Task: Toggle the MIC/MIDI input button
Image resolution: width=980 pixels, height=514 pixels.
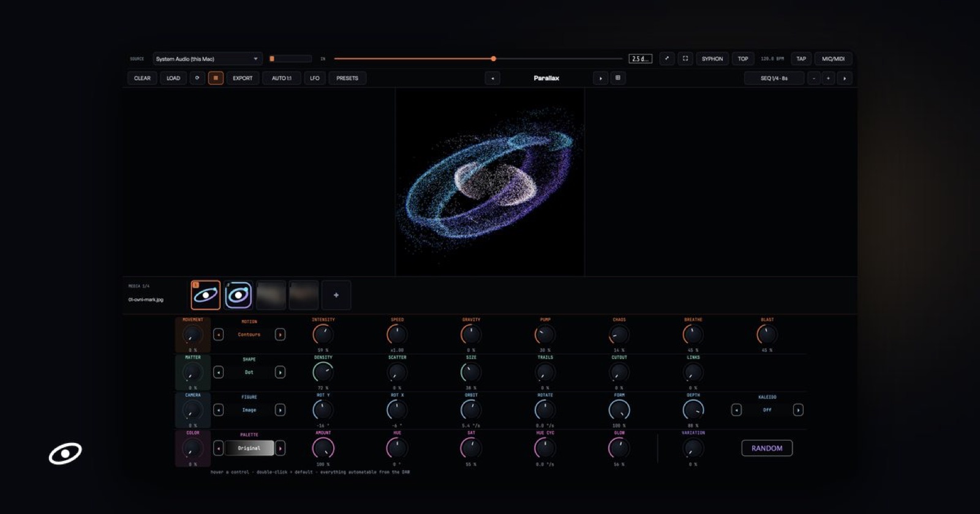Action: (833, 59)
